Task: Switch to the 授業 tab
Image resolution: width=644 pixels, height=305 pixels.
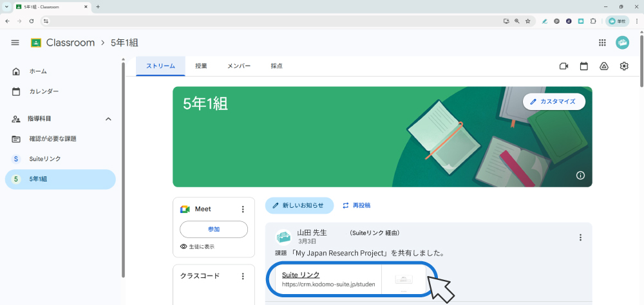Action: (201, 66)
